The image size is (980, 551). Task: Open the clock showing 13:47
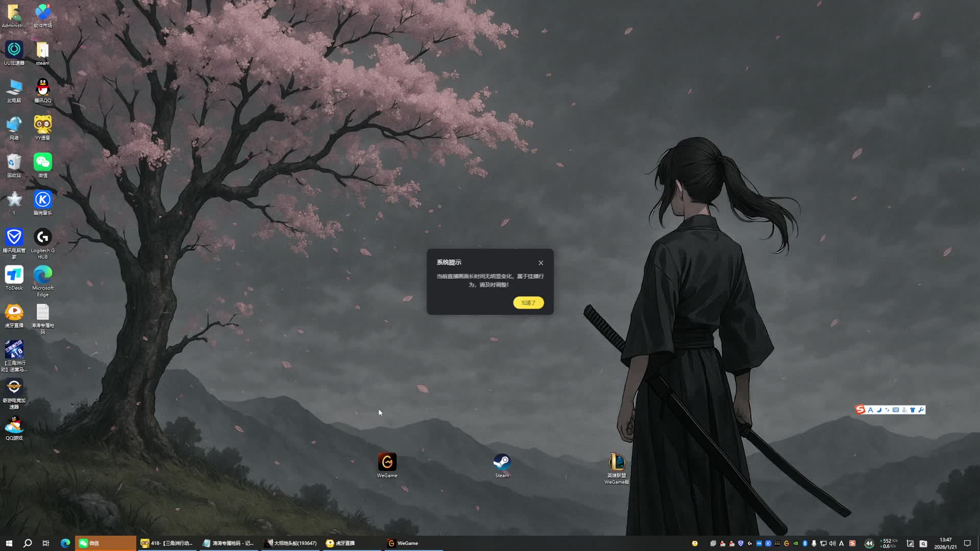click(x=945, y=543)
